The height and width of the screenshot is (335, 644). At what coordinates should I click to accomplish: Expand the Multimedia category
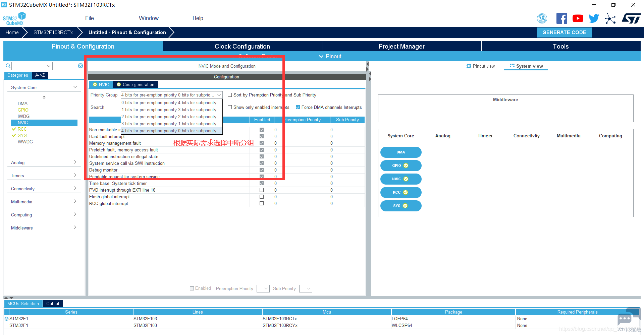tap(44, 202)
